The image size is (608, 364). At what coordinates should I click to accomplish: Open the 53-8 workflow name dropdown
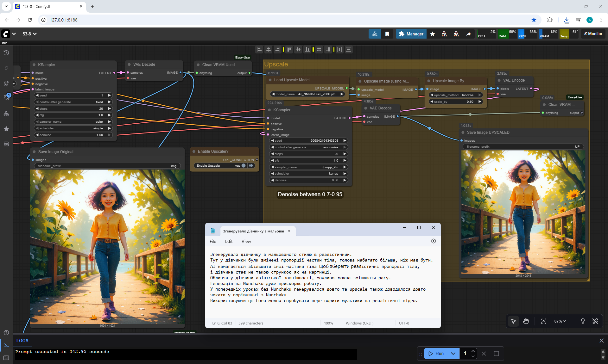tap(29, 34)
